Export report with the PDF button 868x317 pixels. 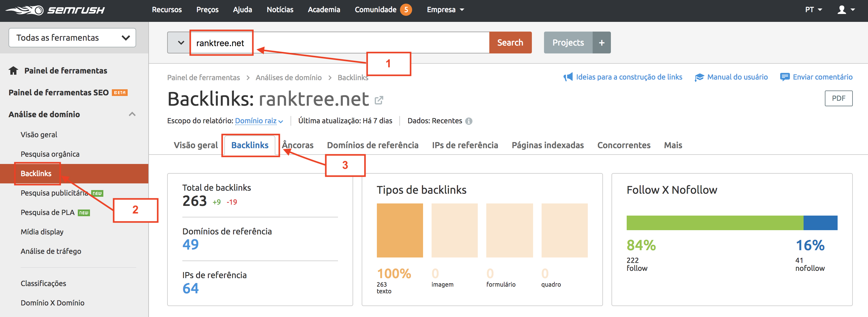pyautogui.click(x=838, y=98)
